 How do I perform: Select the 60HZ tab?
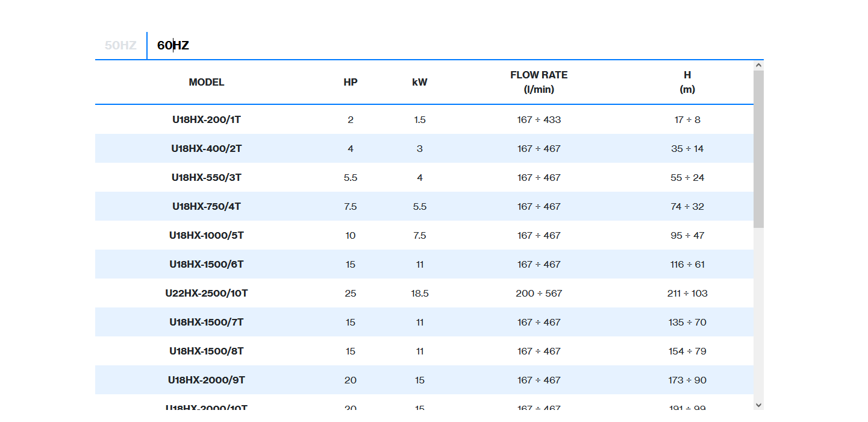pyautogui.click(x=173, y=45)
